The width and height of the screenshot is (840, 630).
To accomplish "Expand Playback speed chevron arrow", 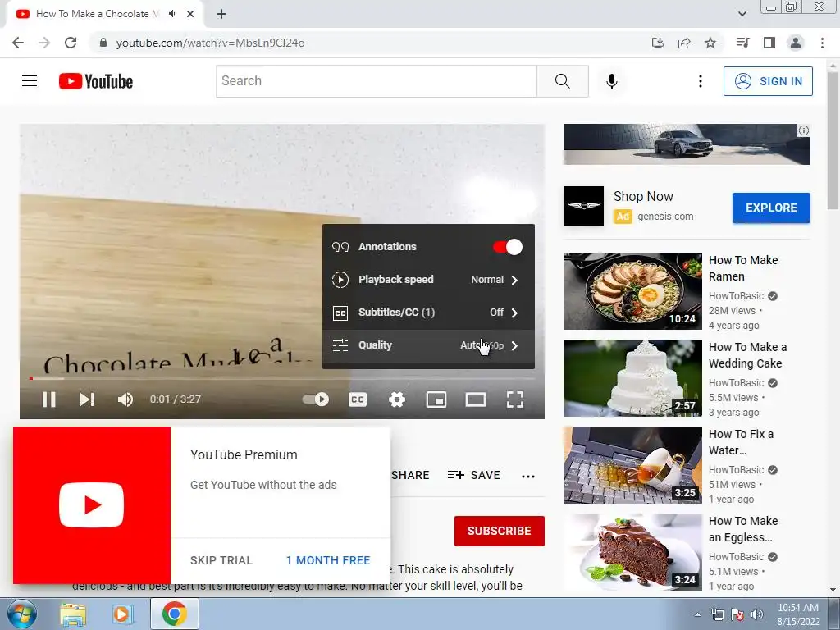I will click(515, 280).
